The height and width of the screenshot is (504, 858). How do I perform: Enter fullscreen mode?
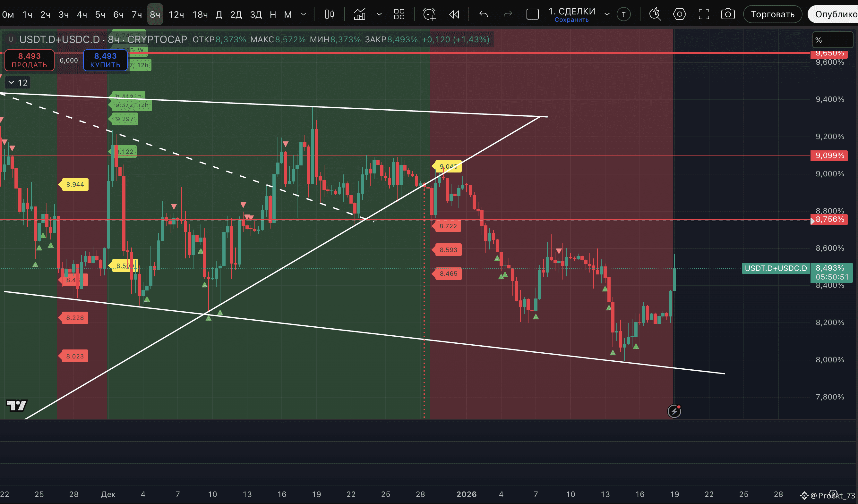[x=704, y=14]
